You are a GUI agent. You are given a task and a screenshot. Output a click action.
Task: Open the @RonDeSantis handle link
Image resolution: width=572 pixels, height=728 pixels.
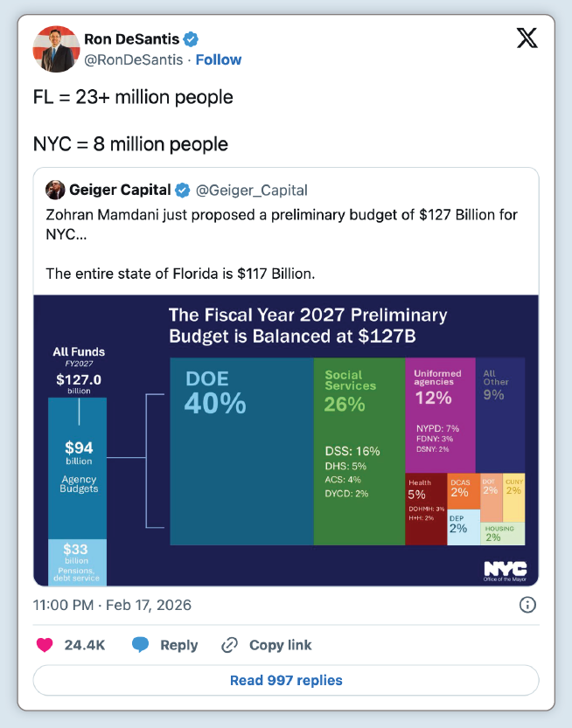(134, 59)
